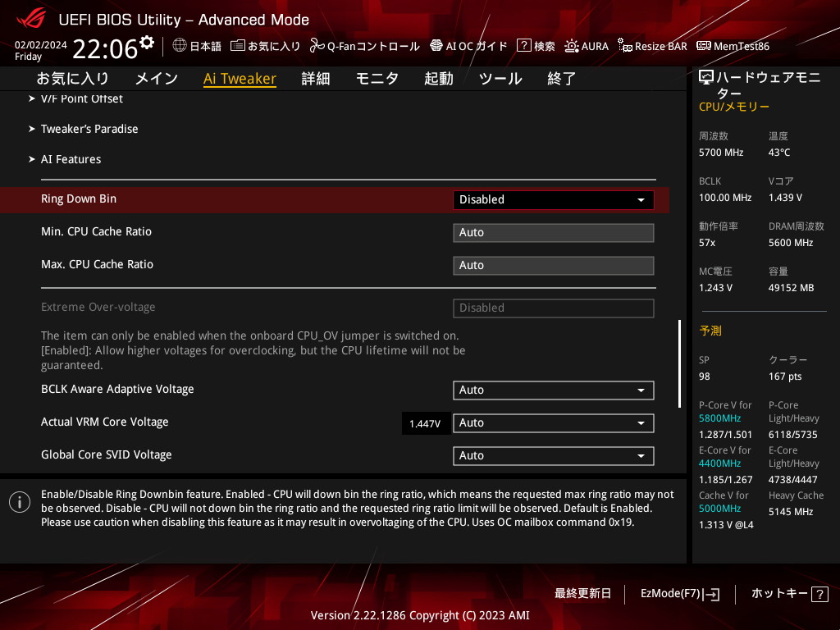Screen dimensions: 840x630
Task: Open the 詳細 tab
Action: tap(316, 78)
